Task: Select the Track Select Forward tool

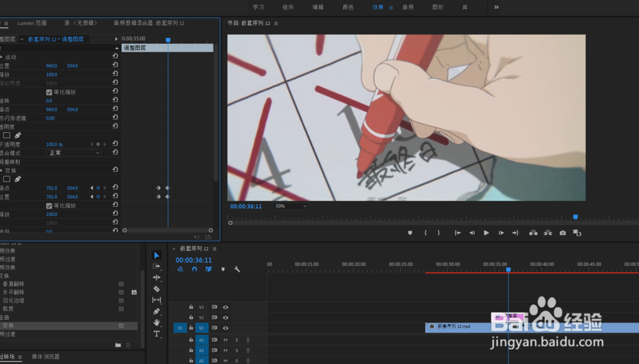Action: [157, 266]
